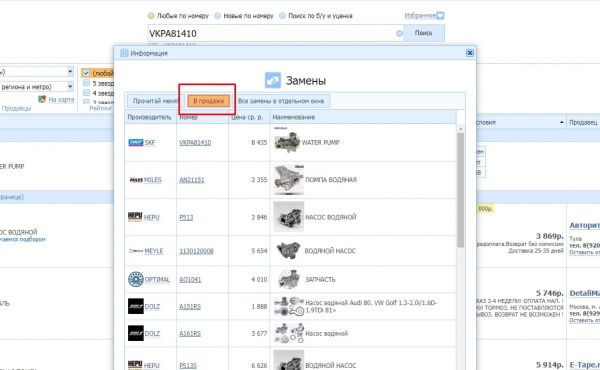The height and width of the screenshot is (370, 600).
Task: Open the MILES manufacturer link
Action: 153,180
